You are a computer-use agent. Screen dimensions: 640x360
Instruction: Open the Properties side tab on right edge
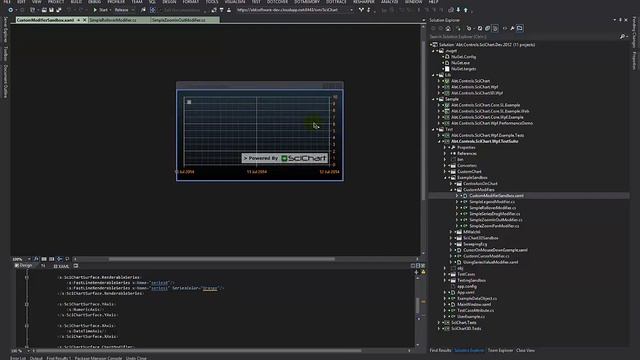coord(634,61)
